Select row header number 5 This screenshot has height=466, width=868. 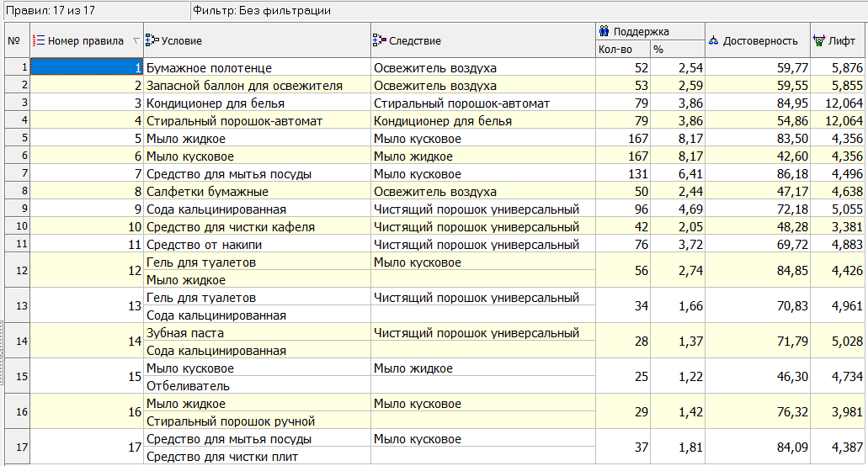tap(16, 139)
